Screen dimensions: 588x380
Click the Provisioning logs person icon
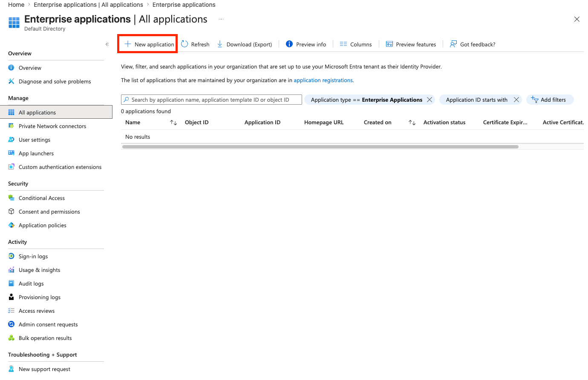click(x=12, y=297)
